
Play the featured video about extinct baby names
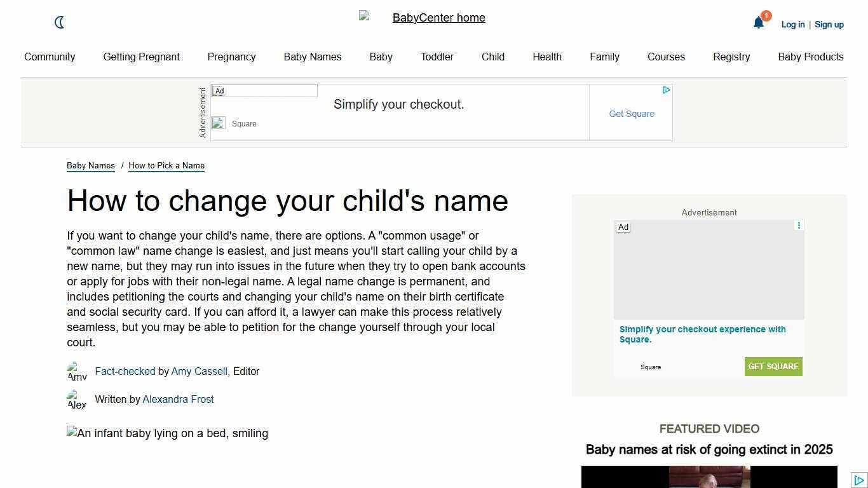pos(709,477)
